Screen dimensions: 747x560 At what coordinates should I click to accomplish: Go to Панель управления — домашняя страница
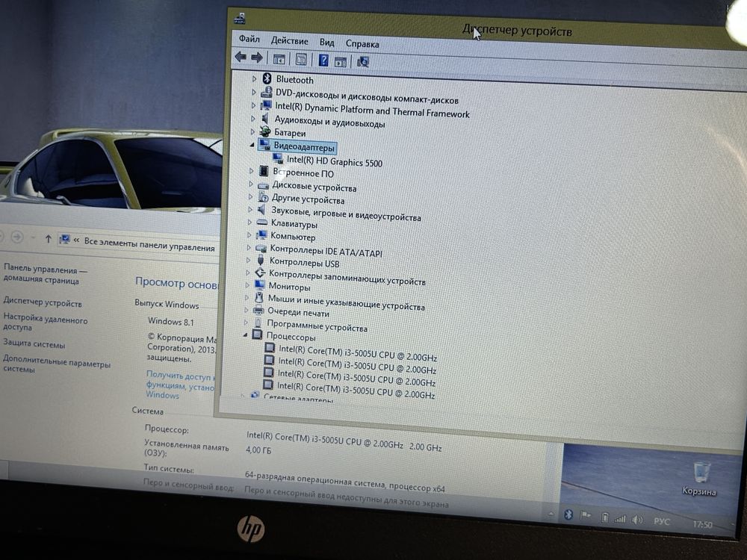click(46, 274)
